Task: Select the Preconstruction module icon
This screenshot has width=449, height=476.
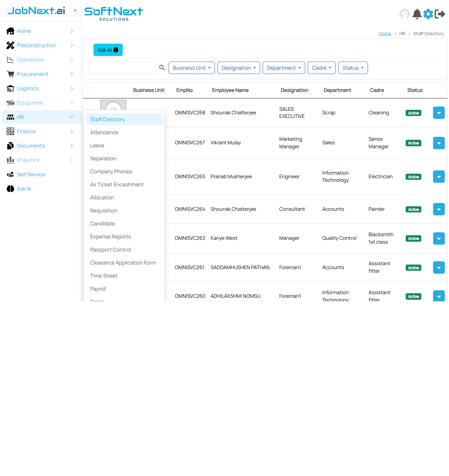Action: coord(10,45)
